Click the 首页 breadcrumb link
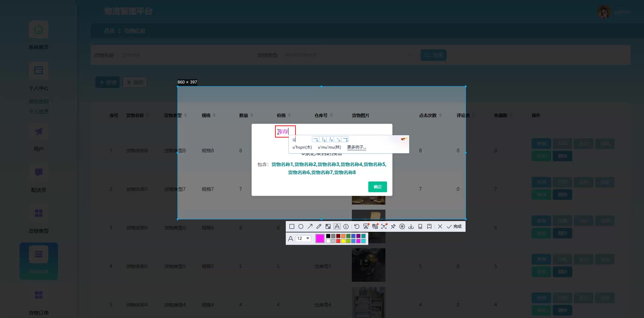 pos(109,31)
